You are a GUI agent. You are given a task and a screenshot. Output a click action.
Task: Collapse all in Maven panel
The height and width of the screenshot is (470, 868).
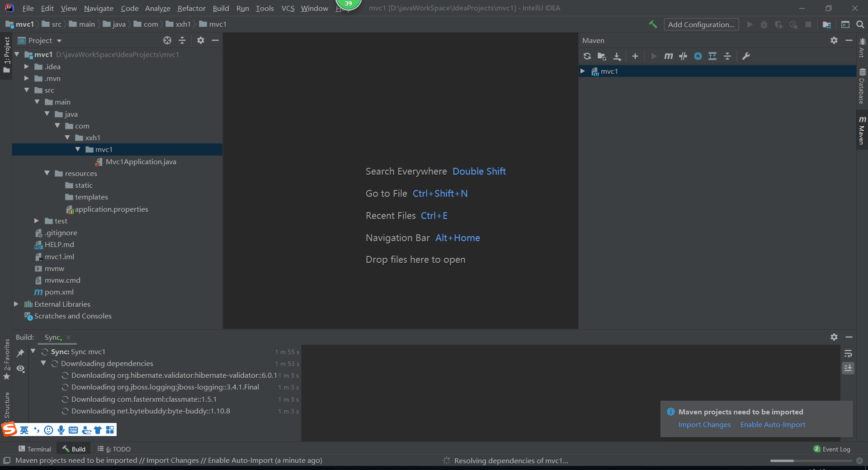tap(727, 56)
